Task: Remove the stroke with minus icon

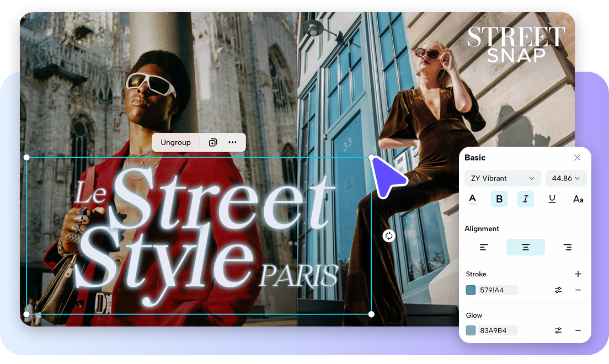Action: coord(578,290)
